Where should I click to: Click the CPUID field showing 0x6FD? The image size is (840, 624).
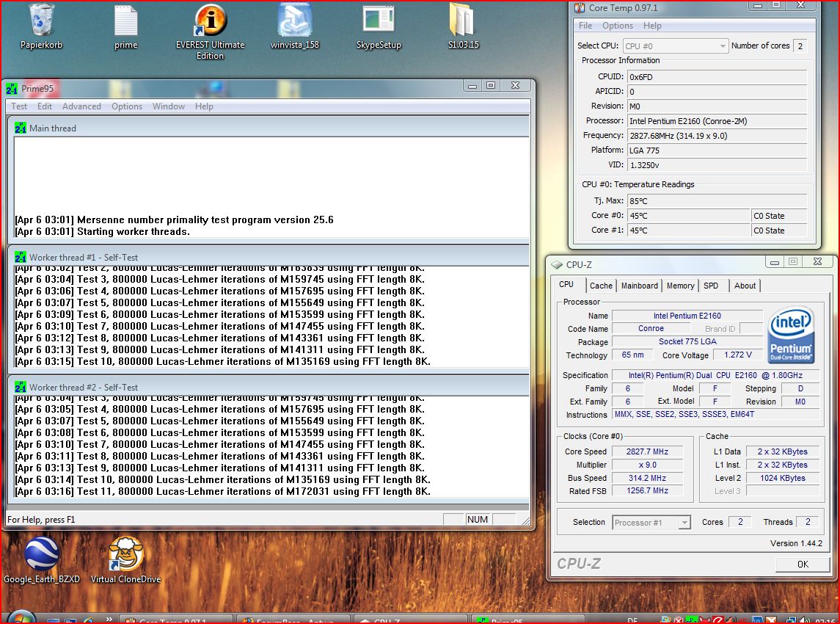pyautogui.click(x=717, y=76)
